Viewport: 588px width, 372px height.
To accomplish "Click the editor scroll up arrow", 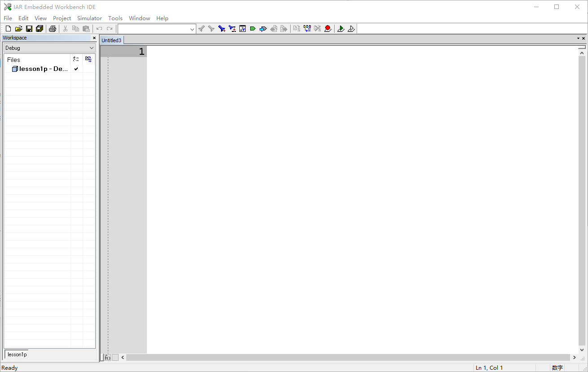I will [582, 53].
